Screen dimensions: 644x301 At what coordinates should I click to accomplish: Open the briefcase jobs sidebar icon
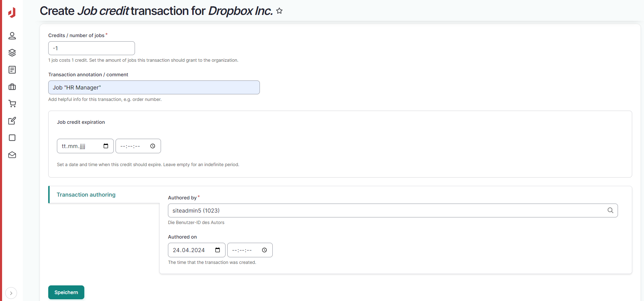tap(12, 87)
